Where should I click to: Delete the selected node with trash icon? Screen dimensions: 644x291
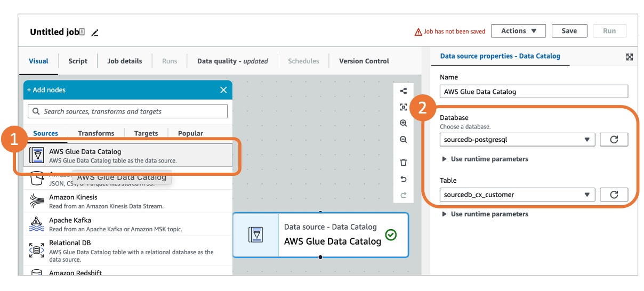point(404,163)
